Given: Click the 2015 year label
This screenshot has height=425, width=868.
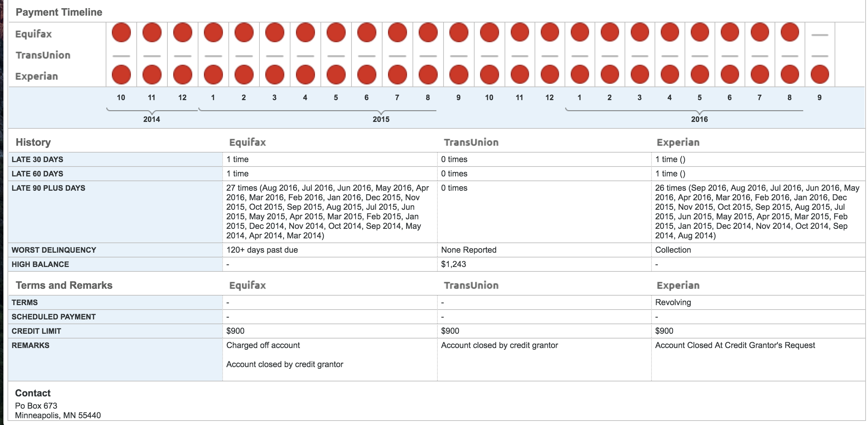Looking at the screenshot, I should (381, 119).
